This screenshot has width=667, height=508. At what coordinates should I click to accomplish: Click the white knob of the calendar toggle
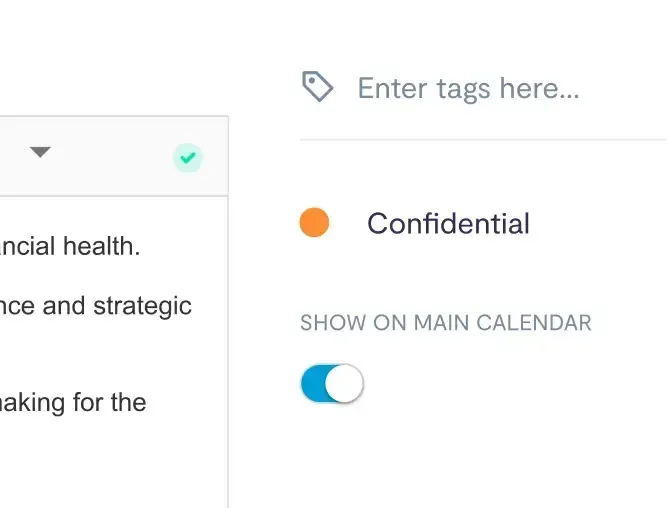point(345,384)
